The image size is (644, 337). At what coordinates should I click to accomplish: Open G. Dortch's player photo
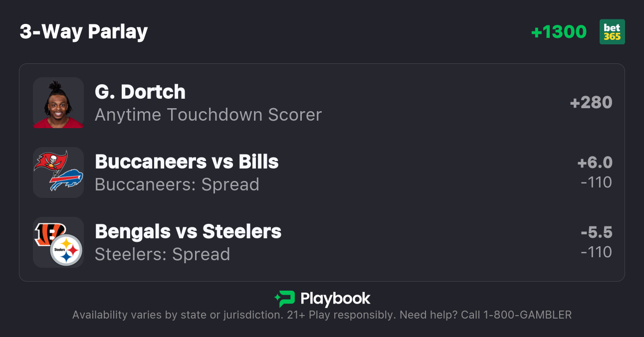(x=58, y=103)
